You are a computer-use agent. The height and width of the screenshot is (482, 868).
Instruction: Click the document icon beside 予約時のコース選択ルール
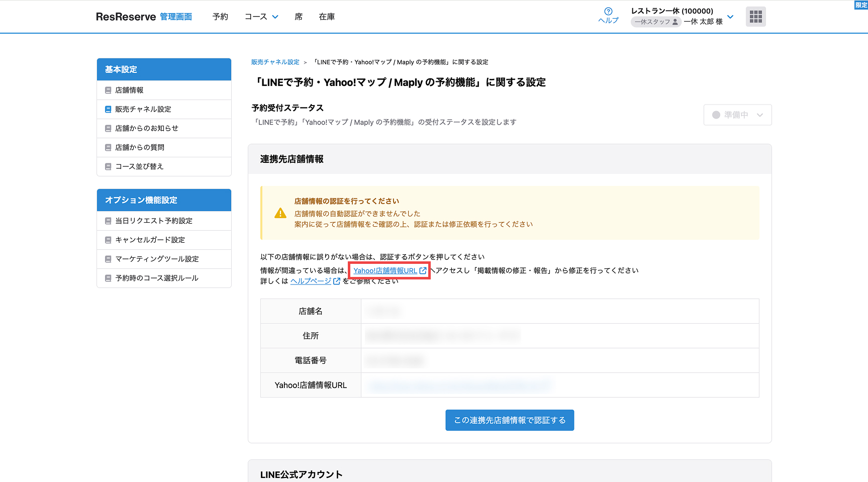click(x=108, y=278)
